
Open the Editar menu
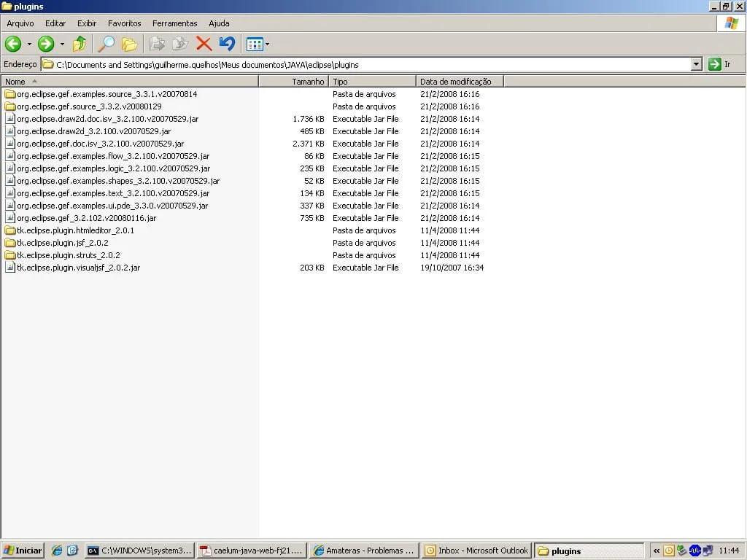[x=55, y=23]
